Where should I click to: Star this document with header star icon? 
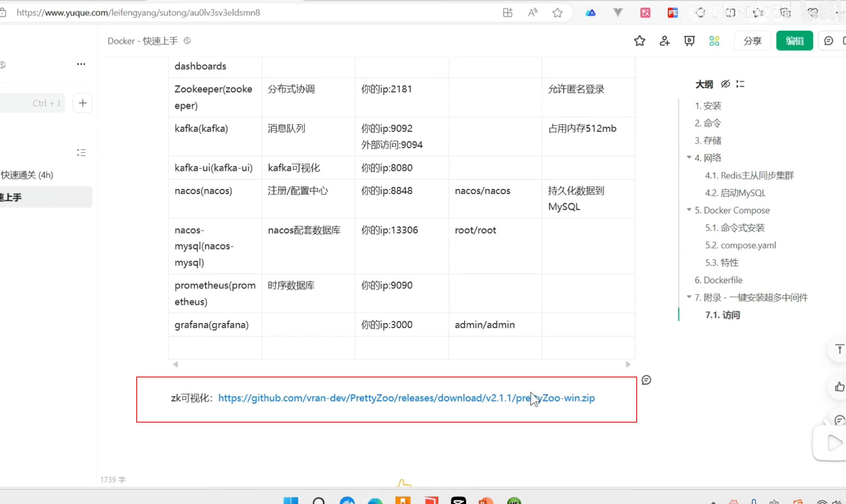pyautogui.click(x=640, y=41)
